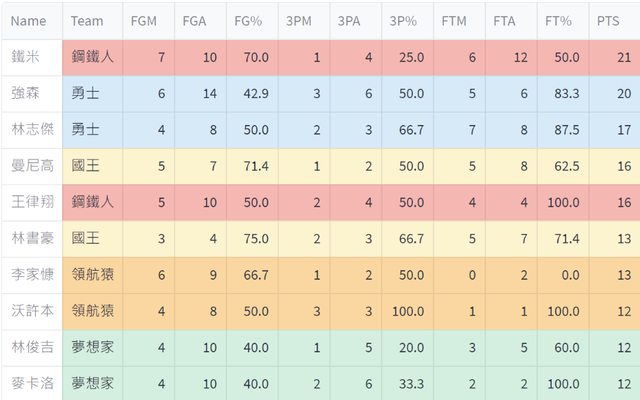The height and width of the screenshot is (400, 640).
Task: Select the name cell 林志傑
Action: (32, 130)
